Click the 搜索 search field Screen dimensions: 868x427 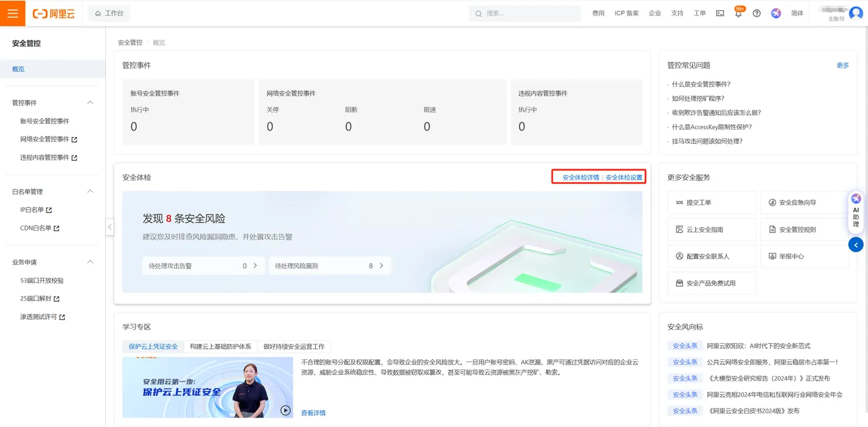click(x=525, y=13)
